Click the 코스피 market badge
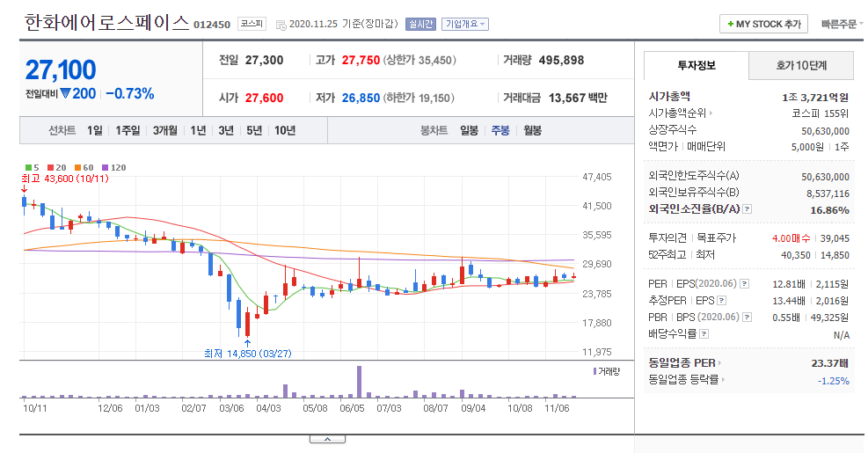The image size is (868, 453). pos(252,24)
